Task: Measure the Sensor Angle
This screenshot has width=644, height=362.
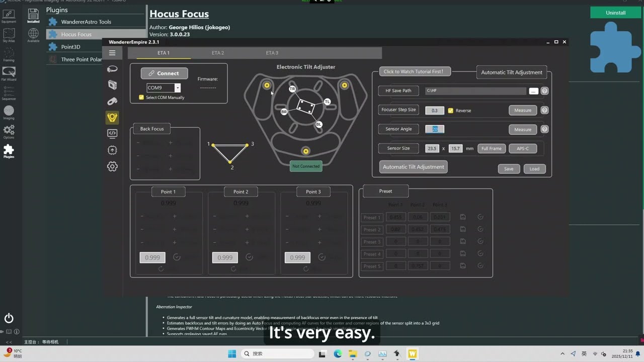Action: (523, 129)
